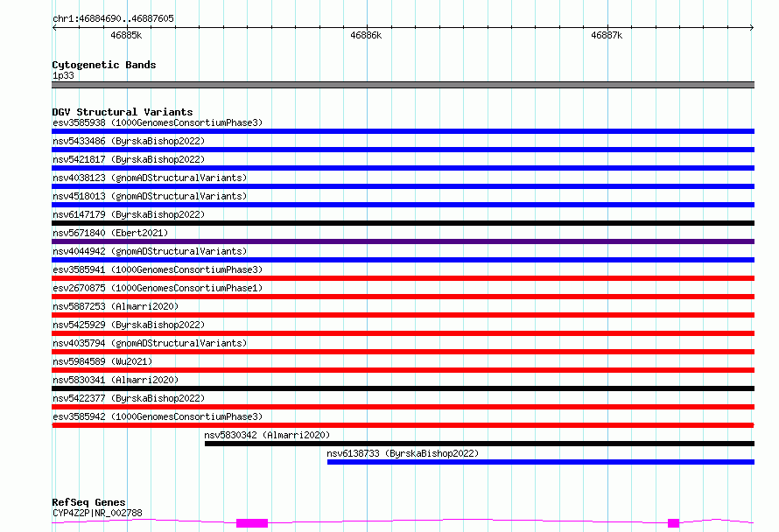This screenshot has width=779, height=532.
Task: Open variant nsv5830342 (Almarri2020) label
Action: pyautogui.click(x=267, y=435)
